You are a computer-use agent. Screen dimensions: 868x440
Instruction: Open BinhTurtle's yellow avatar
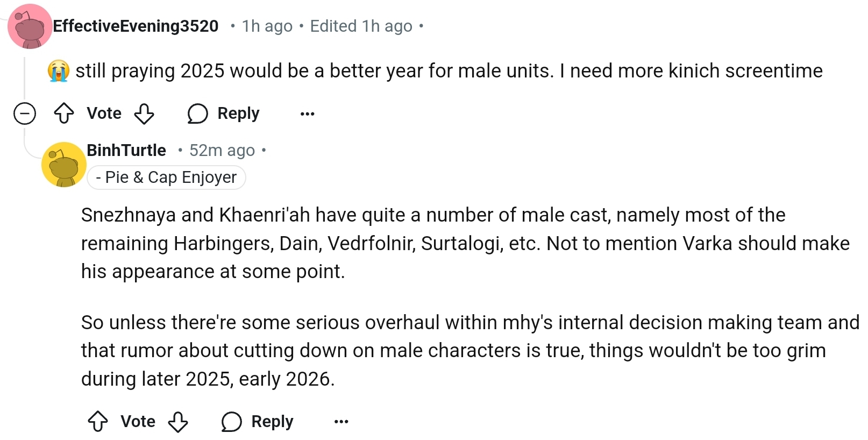tap(64, 165)
